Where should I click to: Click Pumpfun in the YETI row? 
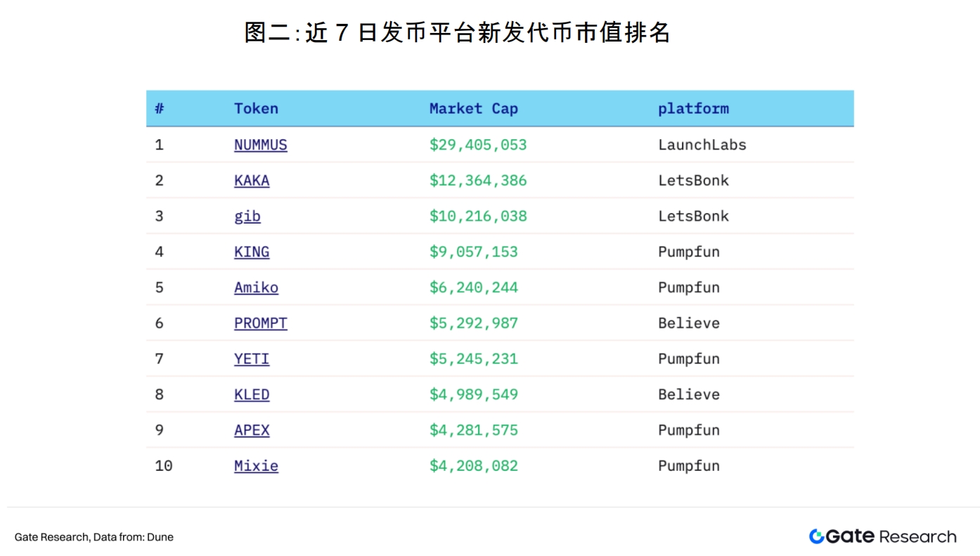tap(689, 359)
